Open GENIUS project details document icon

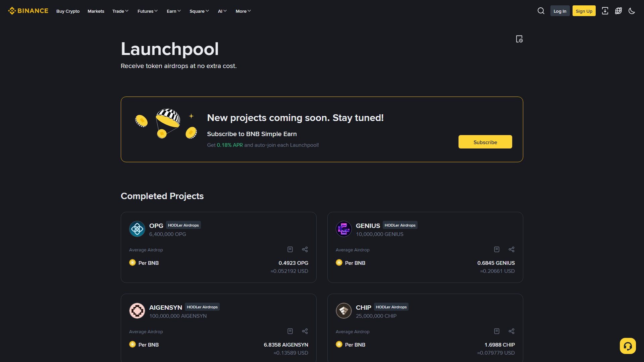(497, 249)
